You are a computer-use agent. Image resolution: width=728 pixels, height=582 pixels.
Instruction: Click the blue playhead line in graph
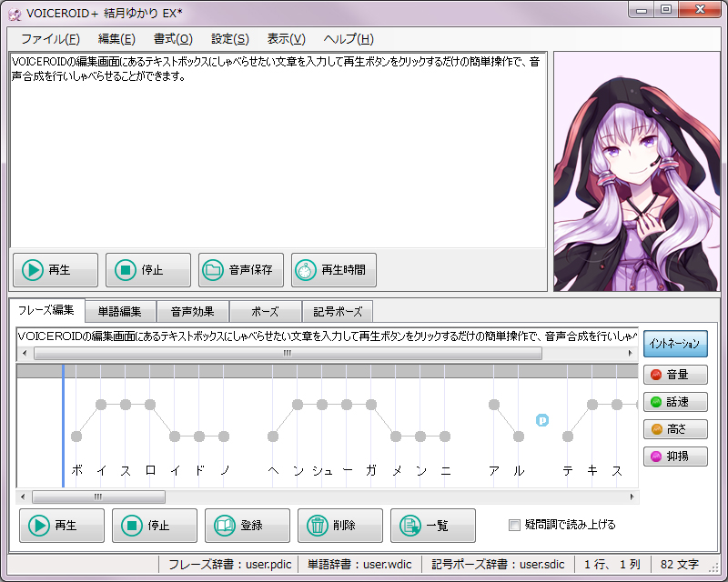point(63,426)
